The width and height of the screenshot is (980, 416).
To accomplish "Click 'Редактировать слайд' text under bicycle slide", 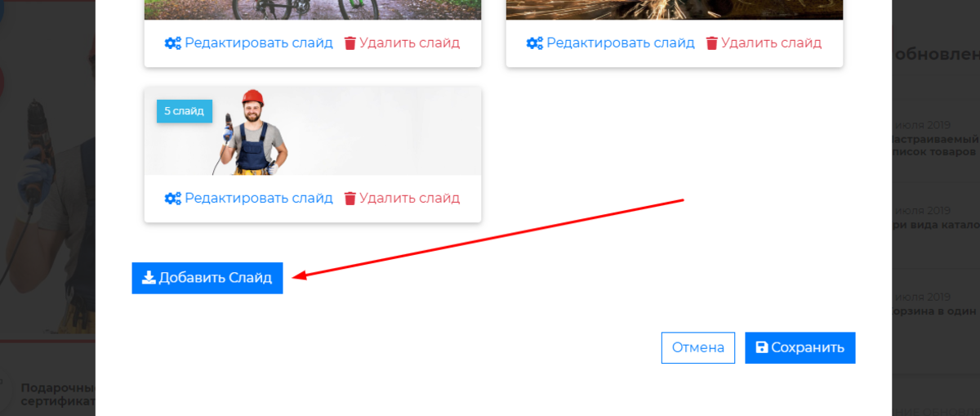I will (259, 43).
